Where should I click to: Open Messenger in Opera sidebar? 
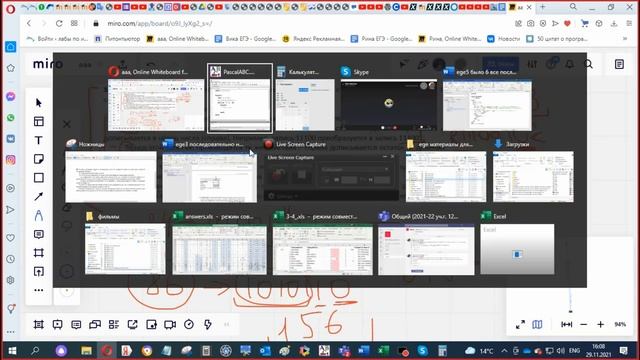tap(11, 96)
